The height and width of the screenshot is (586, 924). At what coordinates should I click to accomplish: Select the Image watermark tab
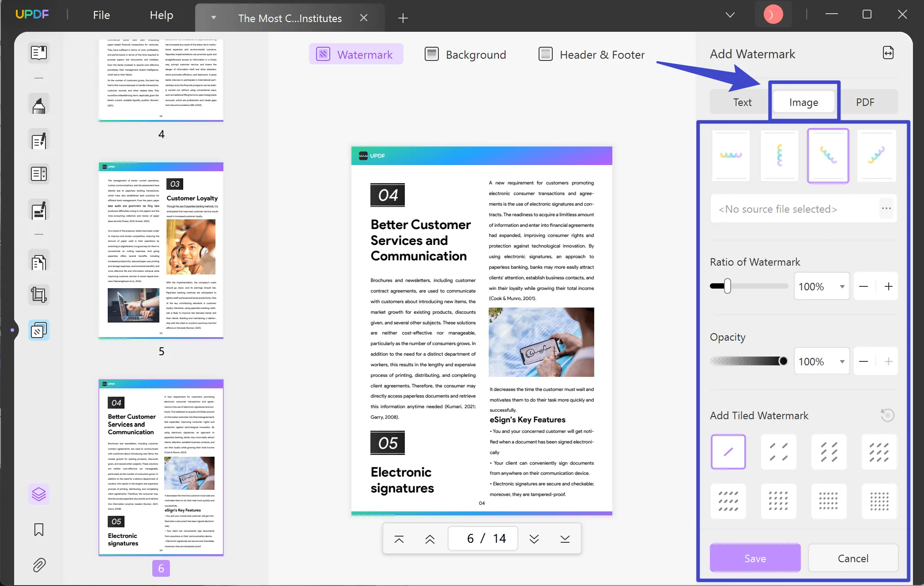click(x=803, y=102)
